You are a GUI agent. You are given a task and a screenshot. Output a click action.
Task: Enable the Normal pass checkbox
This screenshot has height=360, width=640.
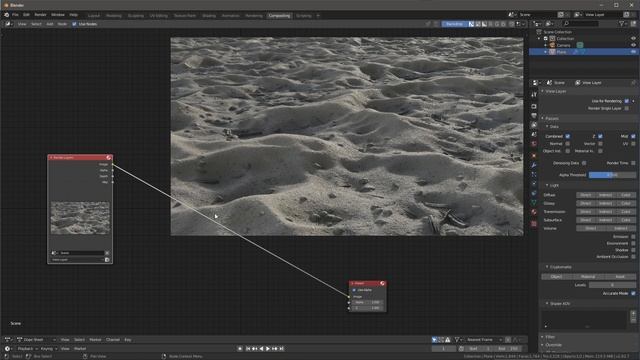pos(568,144)
